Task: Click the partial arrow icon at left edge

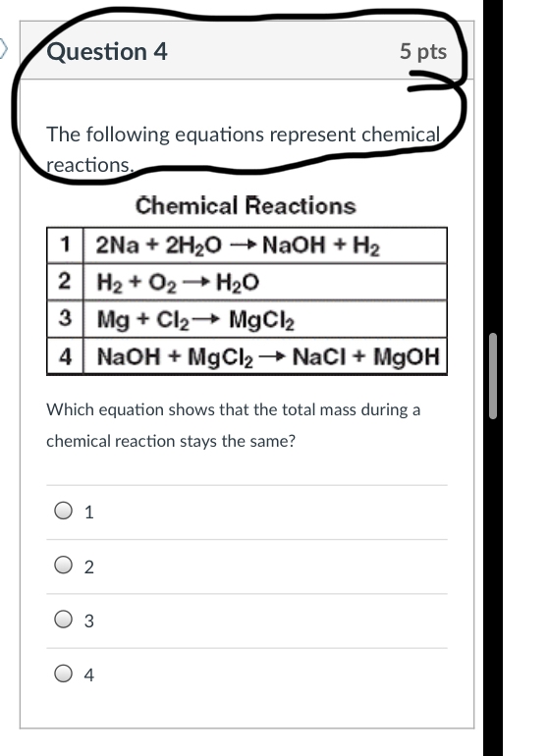Action: pos(3,49)
